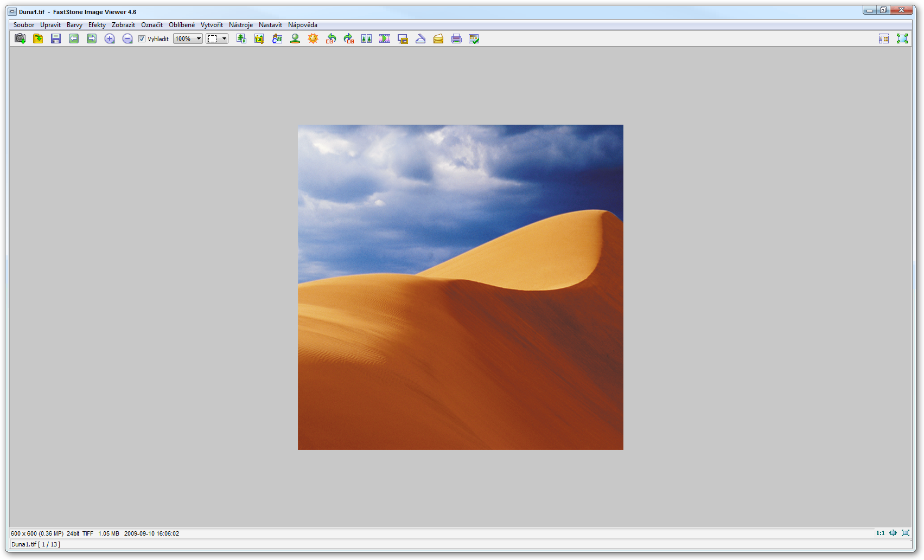Click the overlapping monitor windows icon
924x560 pixels.
pos(403,38)
